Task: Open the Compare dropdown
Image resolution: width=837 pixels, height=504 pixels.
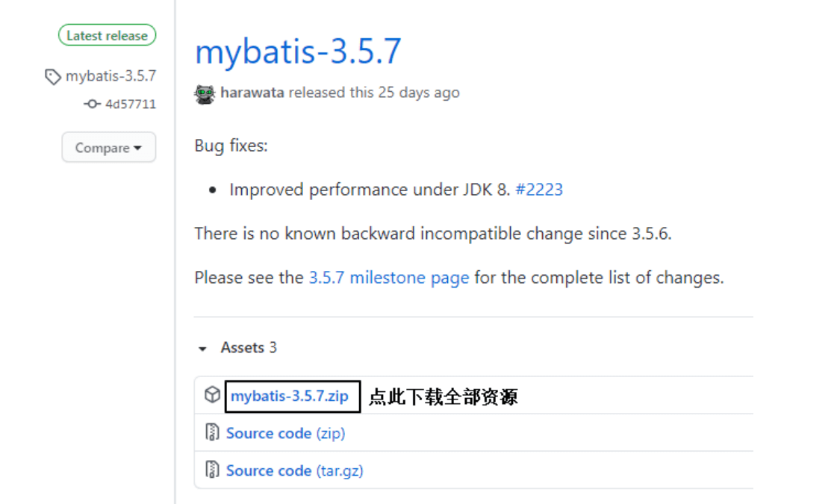Action: click(108, 148)
